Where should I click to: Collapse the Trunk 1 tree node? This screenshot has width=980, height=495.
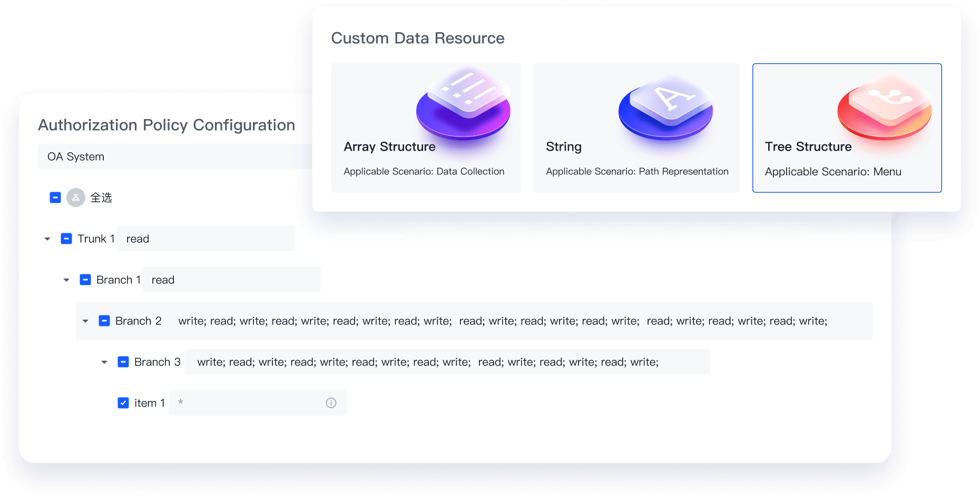tap(47, 239)
